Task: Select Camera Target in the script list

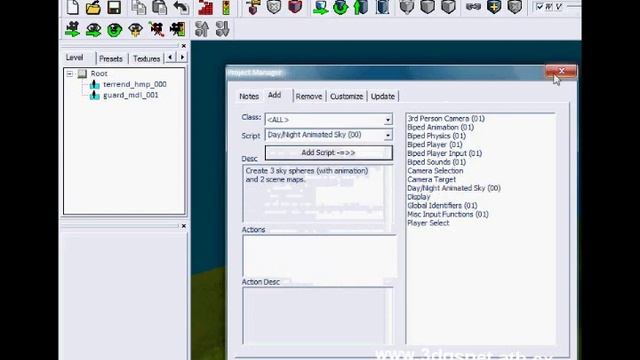Action: [431, 180]
